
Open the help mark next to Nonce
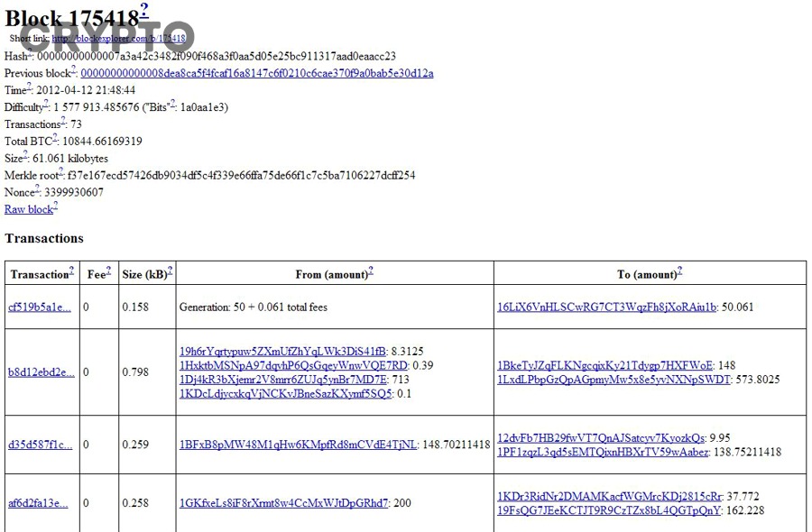click(38, 188)
